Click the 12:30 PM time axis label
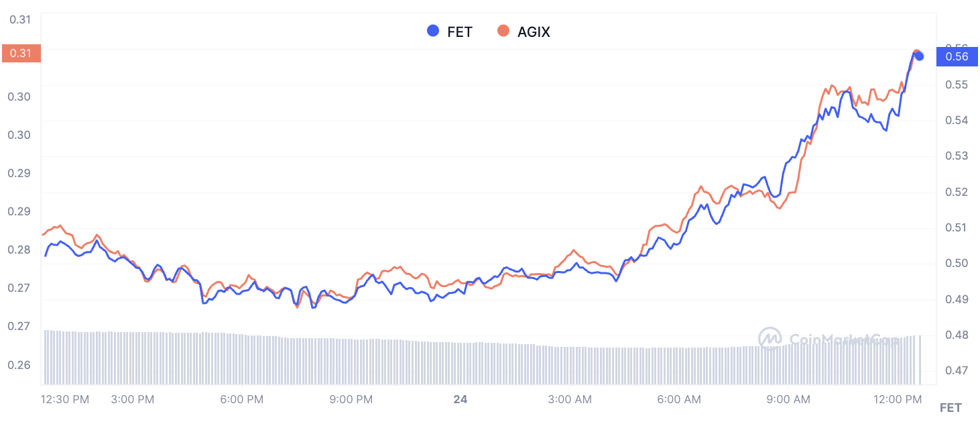The width and height of the screenshot is (980, 424). (x=65, y=400)
